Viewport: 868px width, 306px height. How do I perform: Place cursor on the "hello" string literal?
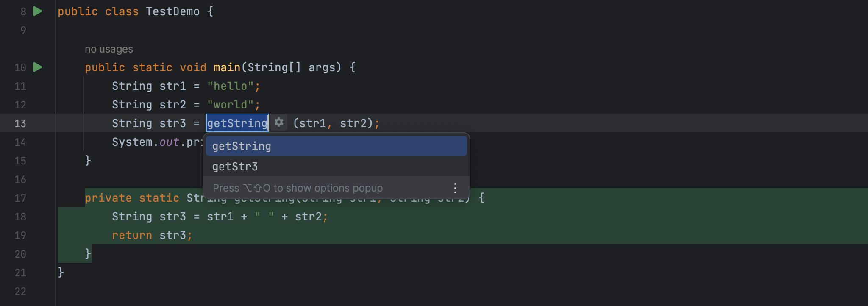[x=230, y=86]
